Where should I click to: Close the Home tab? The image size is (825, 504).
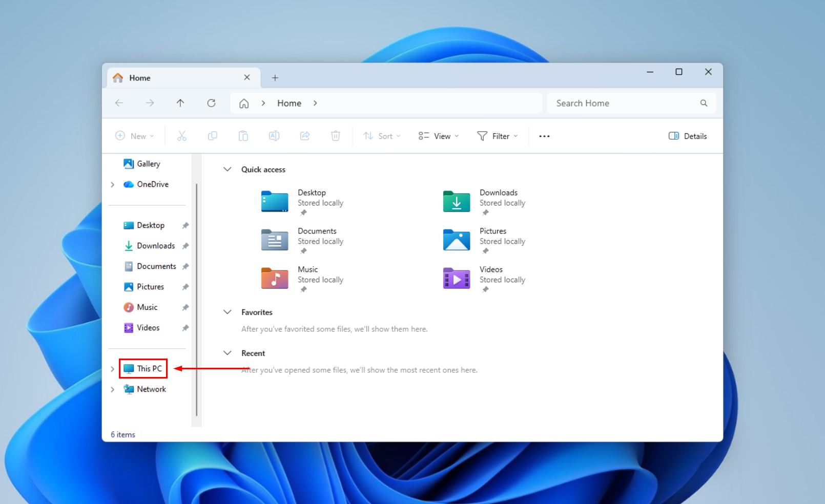(247, 77)
